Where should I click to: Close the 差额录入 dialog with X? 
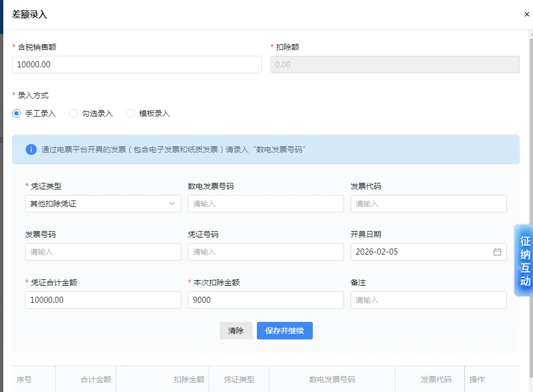(x=526, y=14)
